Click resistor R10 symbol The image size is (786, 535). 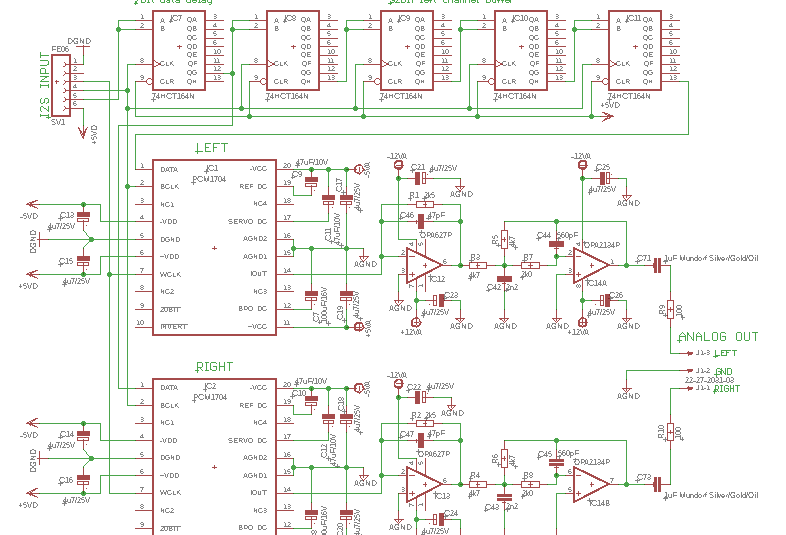[671, 432]
